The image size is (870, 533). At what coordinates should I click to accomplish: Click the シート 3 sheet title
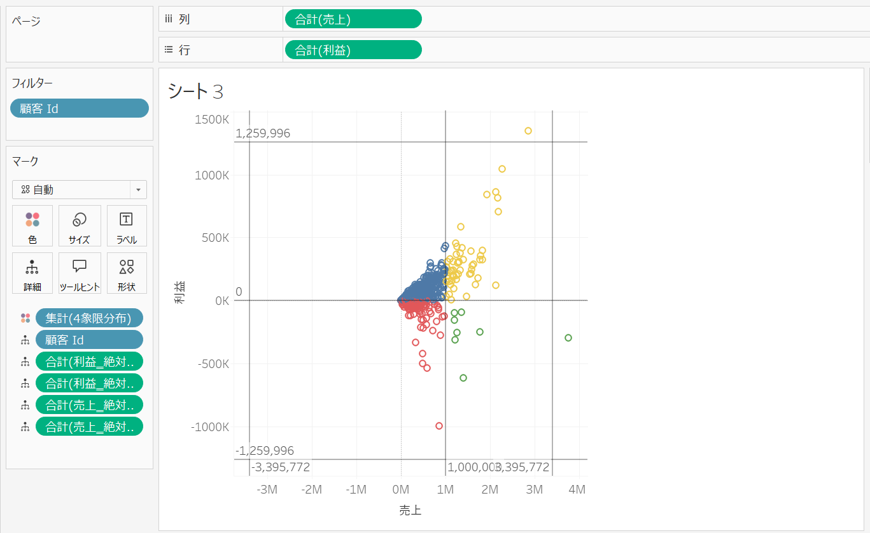195,92
